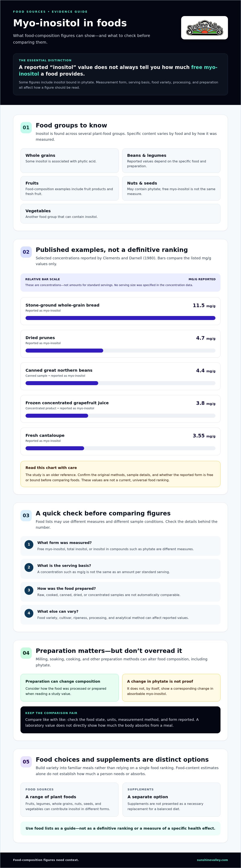This screenshot has width=241, height=868.
Task: Click the Whole grains card
Action: (70, 161)
